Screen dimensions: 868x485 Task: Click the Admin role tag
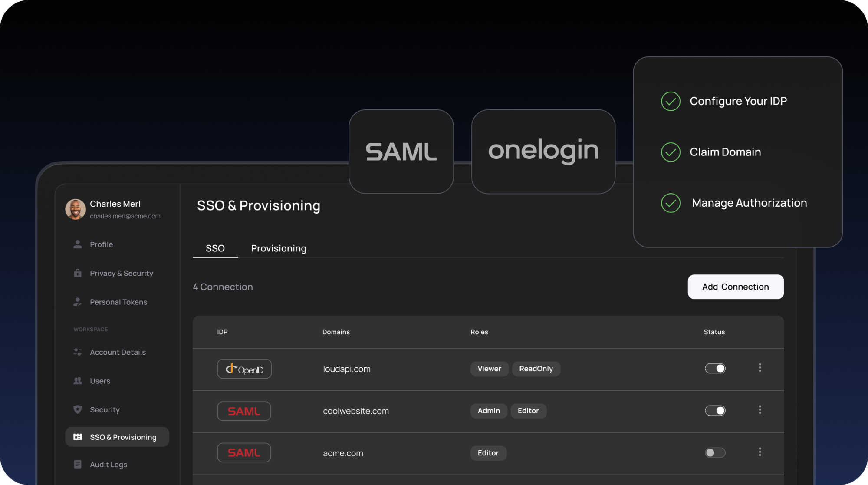click(489, 411)
